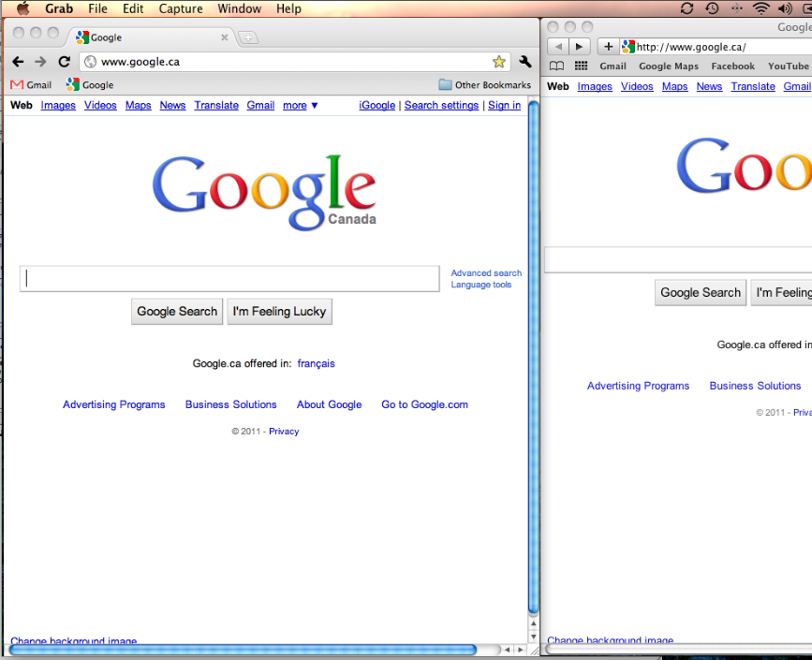Open the Facebook bookmark in Safari
812x660 pixels.
click(732, 66)
